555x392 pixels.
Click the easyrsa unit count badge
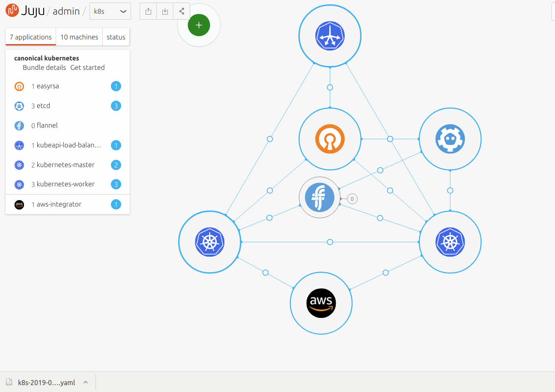tap(116, 86)
